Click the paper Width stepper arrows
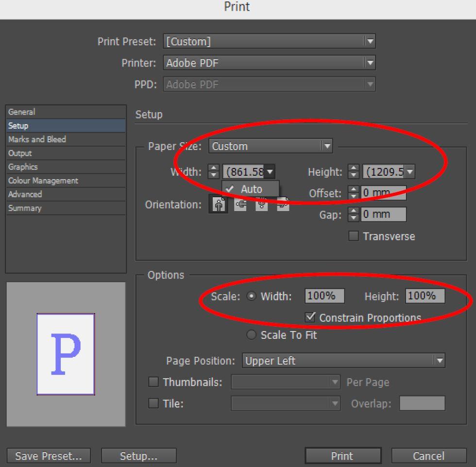Screen dimensions: 476x467 pyautogui.click(x=213, y=171)
